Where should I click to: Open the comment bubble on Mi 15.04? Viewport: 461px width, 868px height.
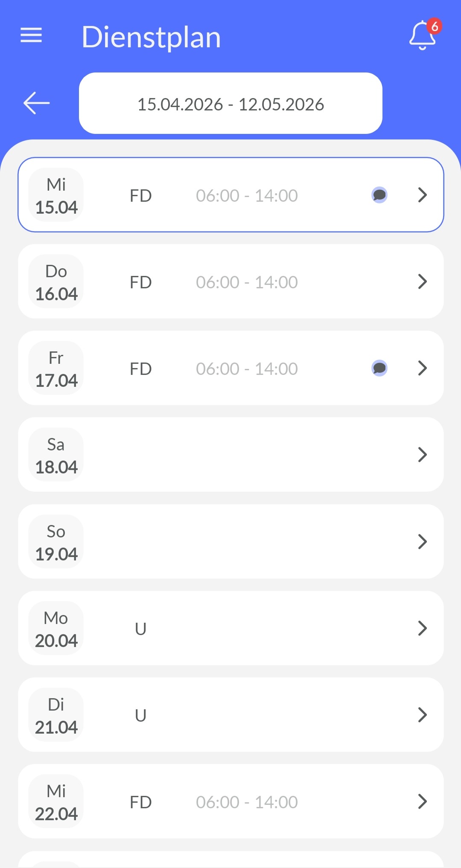point(379,195)
